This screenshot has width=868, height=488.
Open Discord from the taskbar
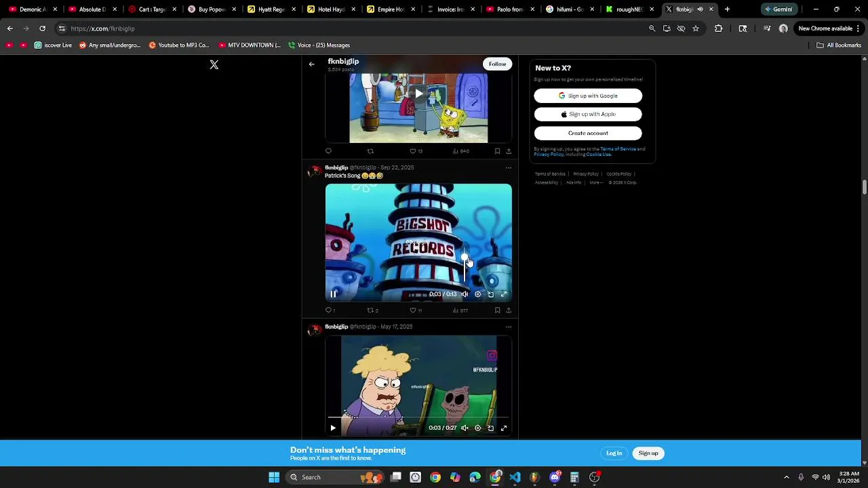click(555, 477)
